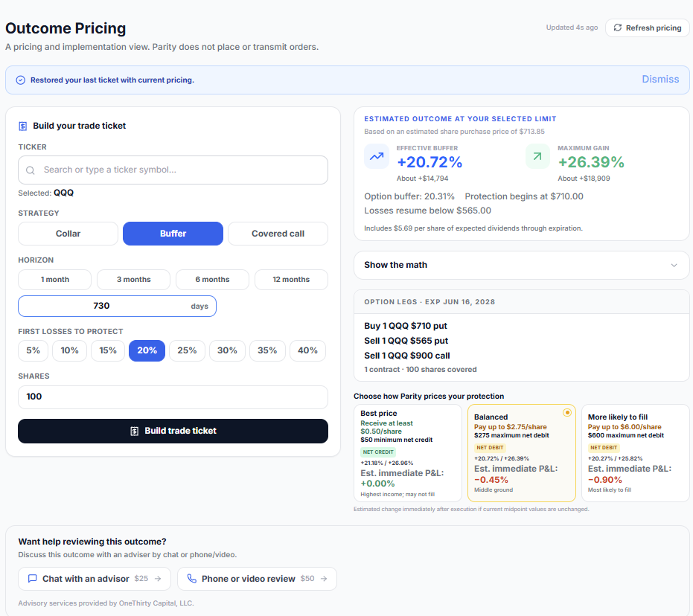Open Chat with an advisor
693x616 pixels.
(x=95, y=579)
